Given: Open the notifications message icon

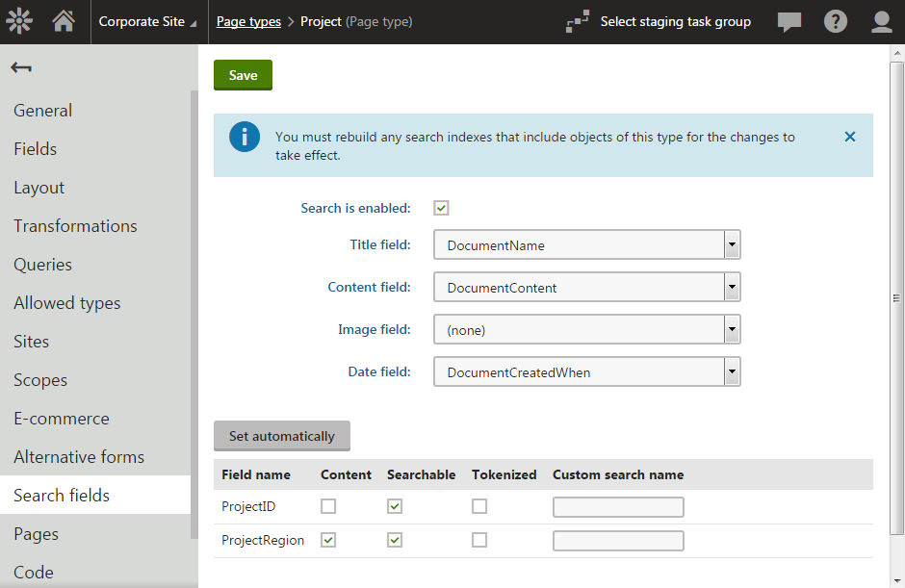Looking at the screenshot, I should click(x=789, y=20).
